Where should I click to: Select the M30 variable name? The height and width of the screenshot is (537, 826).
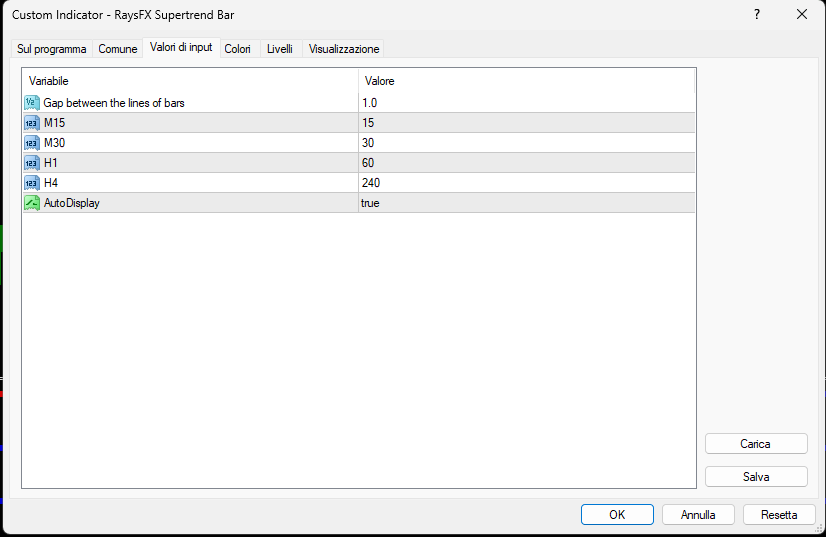pos(54,143)
